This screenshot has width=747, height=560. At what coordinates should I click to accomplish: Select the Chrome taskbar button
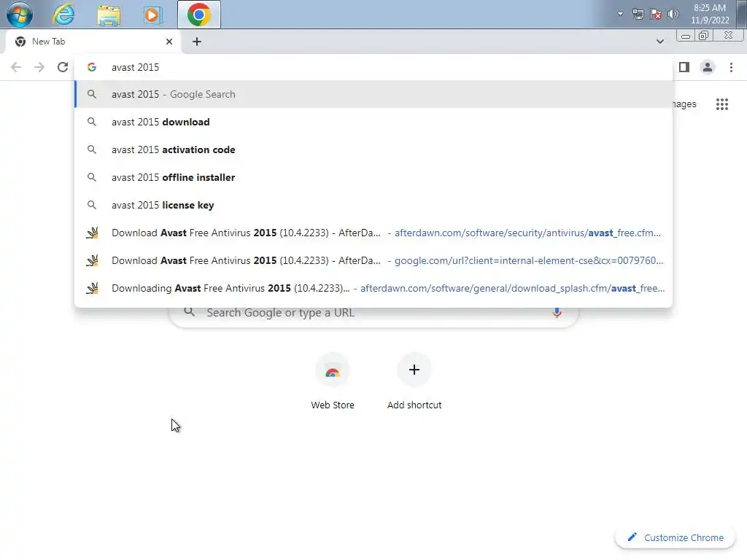pyautogui.click(x=199, y=15)
